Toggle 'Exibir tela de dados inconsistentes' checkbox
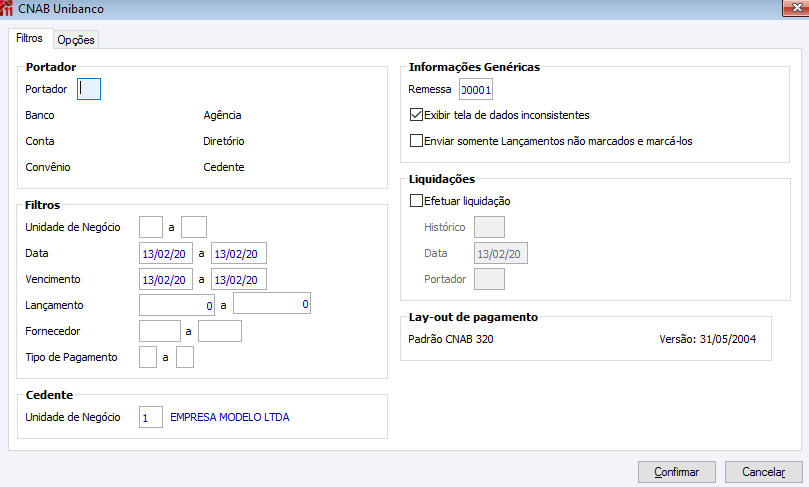This screenshot has height=487, width=809. (x=417, y=115)
